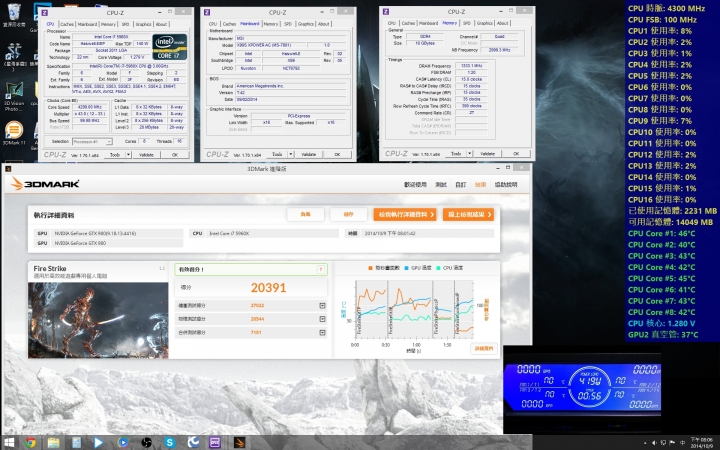Viewport: 720px width, 450px height.
Task: Click the Fire Strike performance chart
Action: pyautogui.click(x=415, y=309)
